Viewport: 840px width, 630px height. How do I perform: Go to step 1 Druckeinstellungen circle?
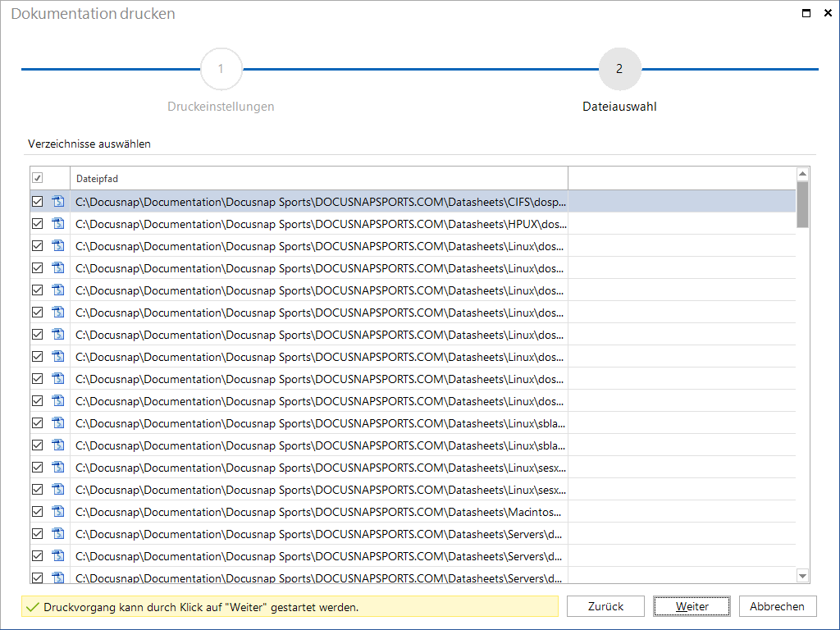[x=221, y=69]
